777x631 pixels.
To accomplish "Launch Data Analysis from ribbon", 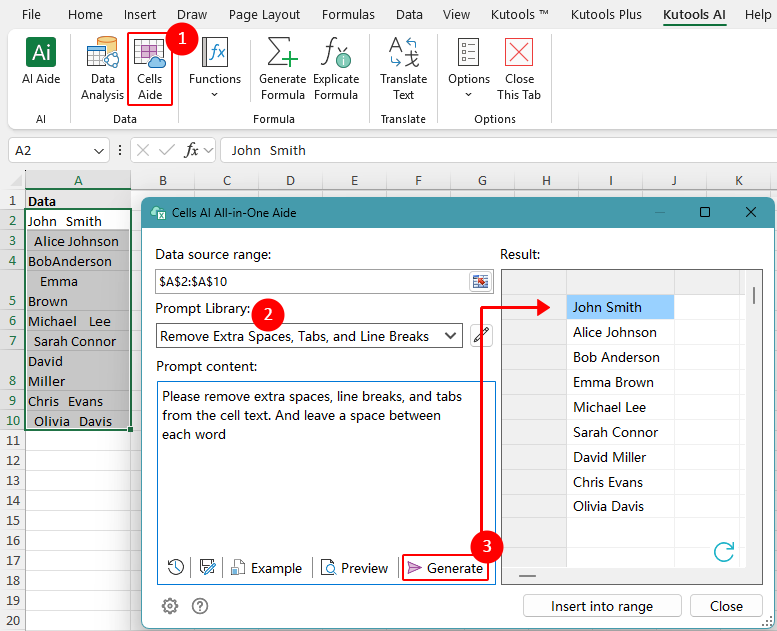I will (102, 68).
